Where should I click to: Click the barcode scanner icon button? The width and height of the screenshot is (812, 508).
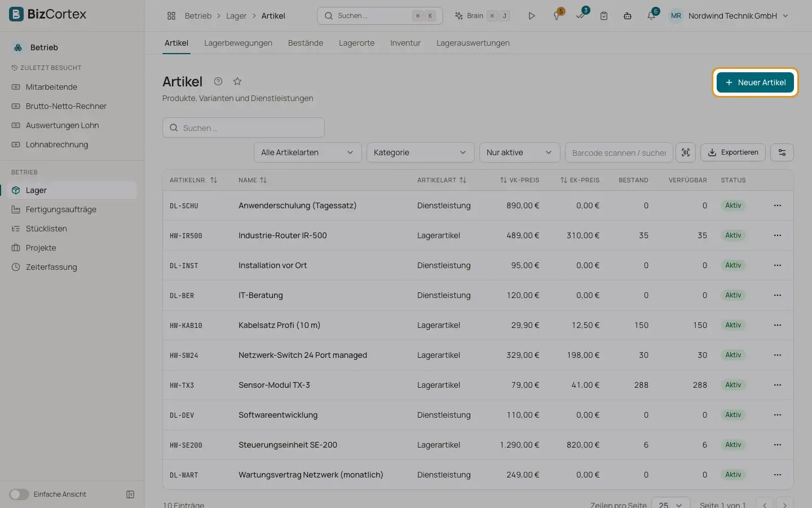686,152
